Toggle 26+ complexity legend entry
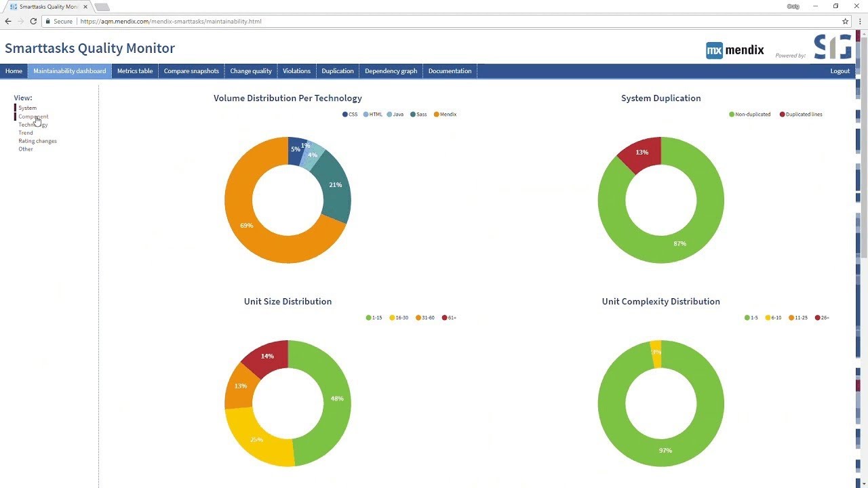The width and height of the screenshot is (868, 488). click(x=822, y=318)
